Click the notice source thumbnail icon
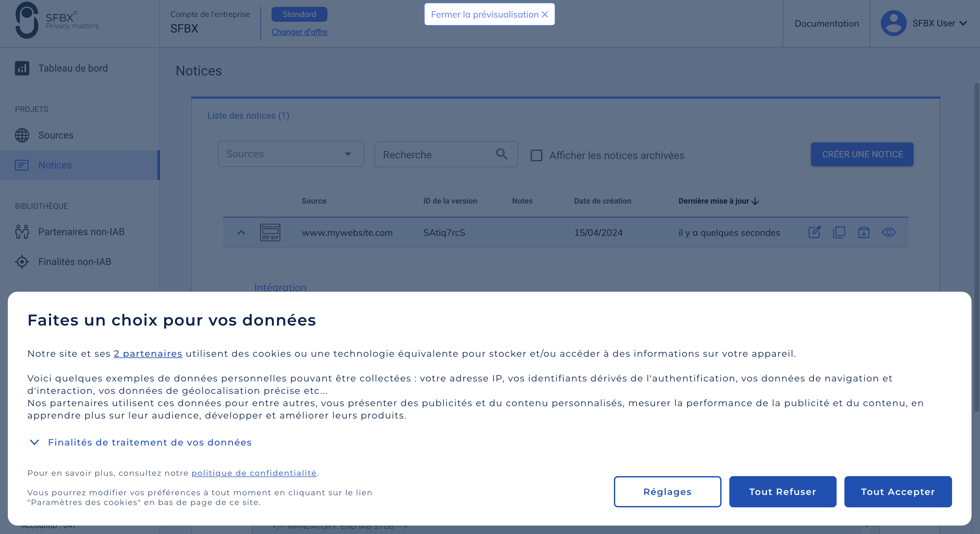Image resolution: width=980 pixels, height=534 pixels. [x=270, y=233]
